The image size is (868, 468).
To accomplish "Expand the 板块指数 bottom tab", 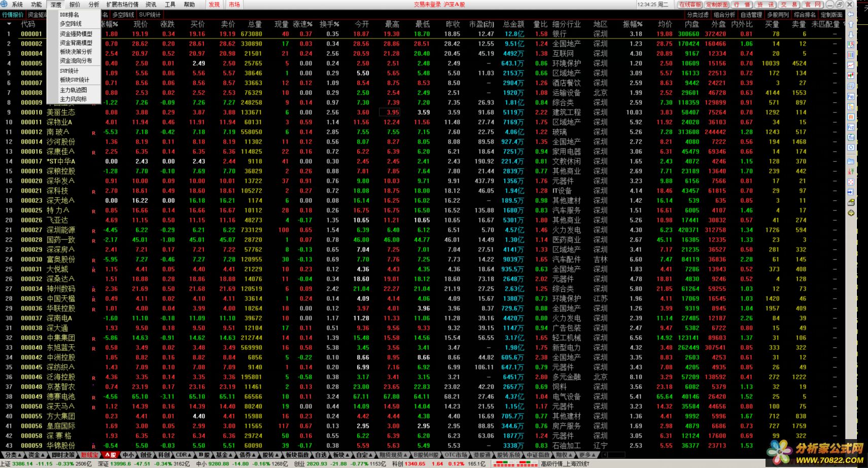I will pos(296,455).
